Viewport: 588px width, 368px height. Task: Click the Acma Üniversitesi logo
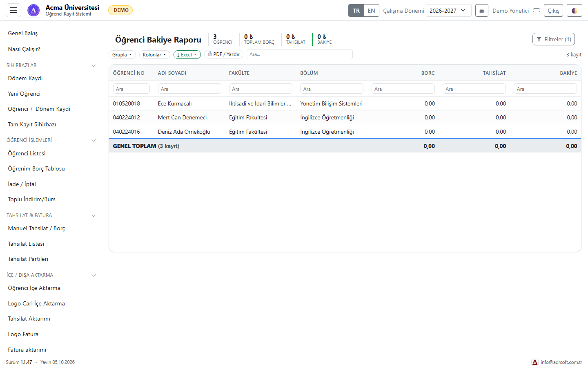pos(33,10)
